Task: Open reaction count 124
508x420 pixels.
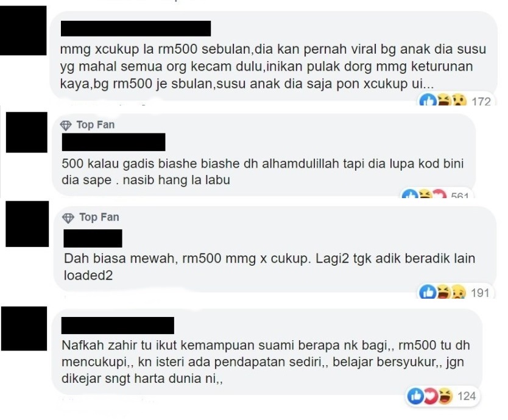Action: [x=467, y=396]
